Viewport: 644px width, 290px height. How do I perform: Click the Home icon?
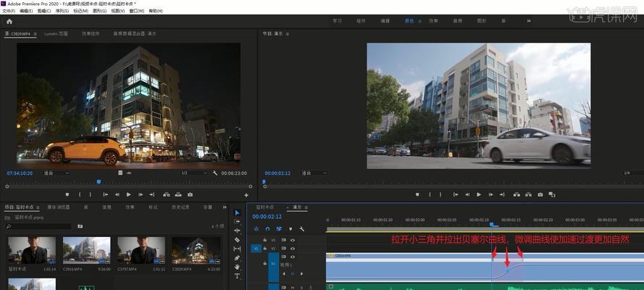point(9,21)
